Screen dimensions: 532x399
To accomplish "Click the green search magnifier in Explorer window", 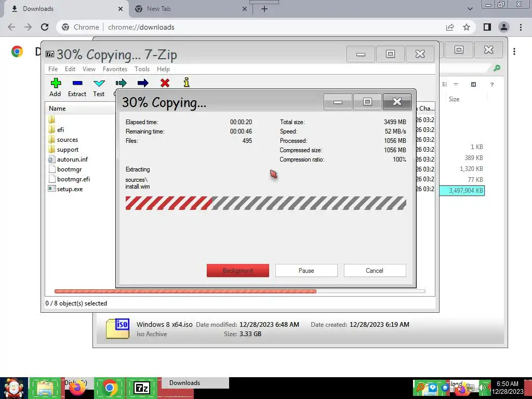I will point(497,68).
